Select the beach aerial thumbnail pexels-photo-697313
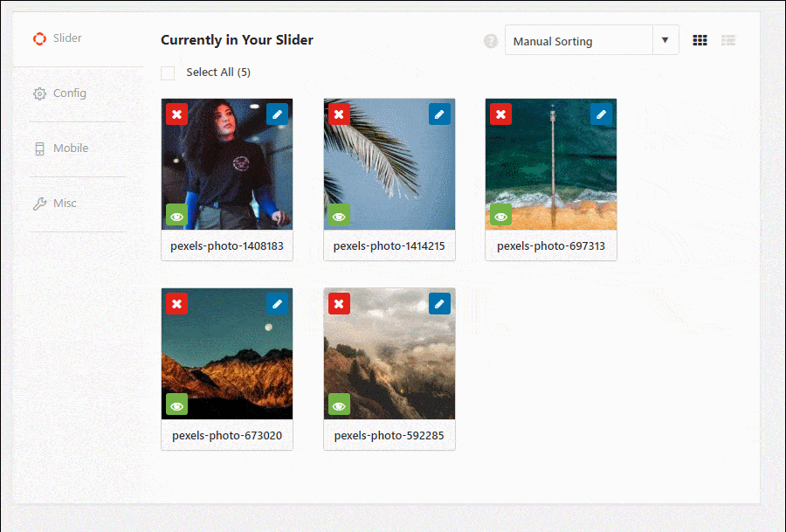Screen dimensions: 786x532 tap(551, 164)
